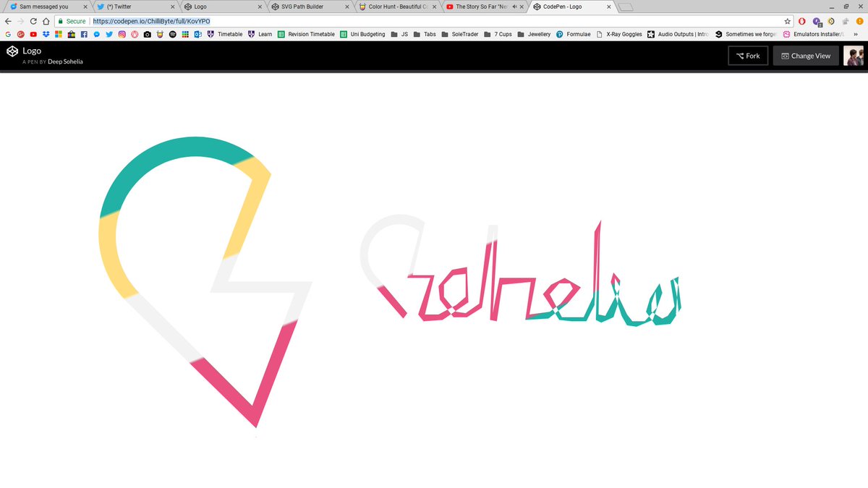The height and width of the screenshot is (488, 868).
Task: Go to the browser home page
Action: pos(46,21)
